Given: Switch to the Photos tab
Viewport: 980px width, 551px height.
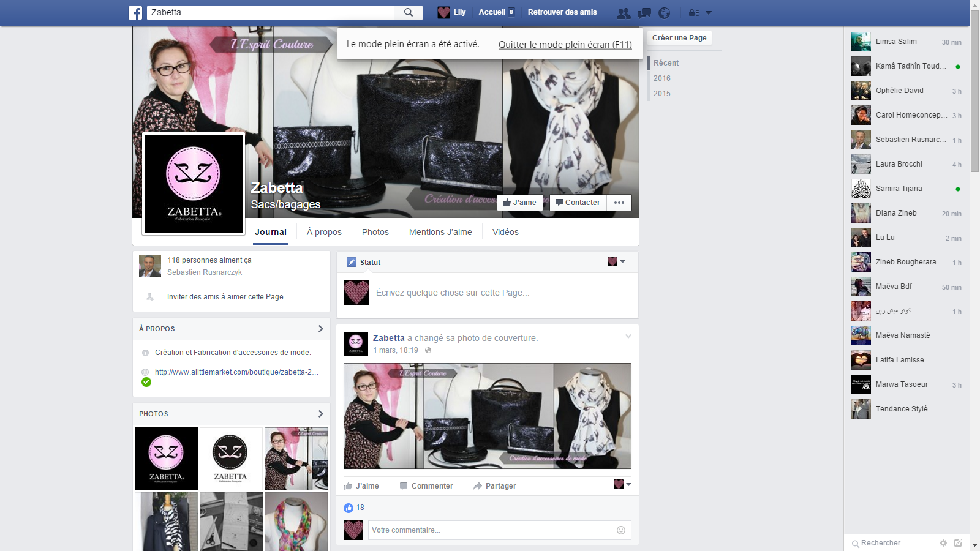Looking at the screenshot, I should [x=375, y=232].
